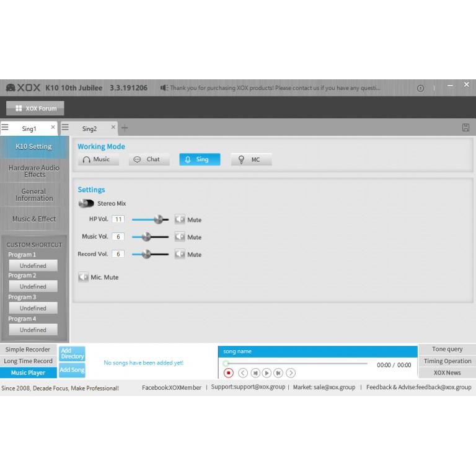The width and height of the screenshot is (476, 476).
Task: Set Program 4 Undefined shortcut
Action: coord(33,330)
